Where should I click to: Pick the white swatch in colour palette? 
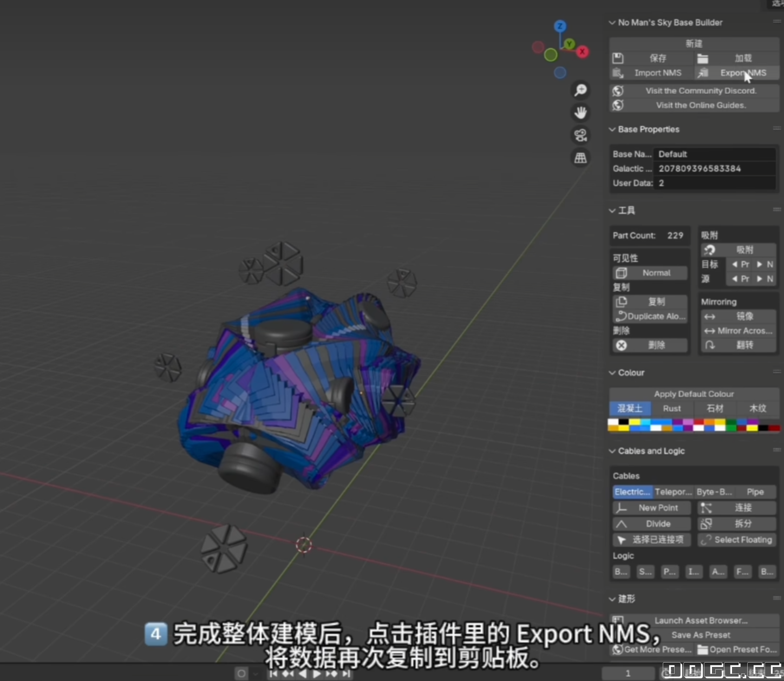613,422
